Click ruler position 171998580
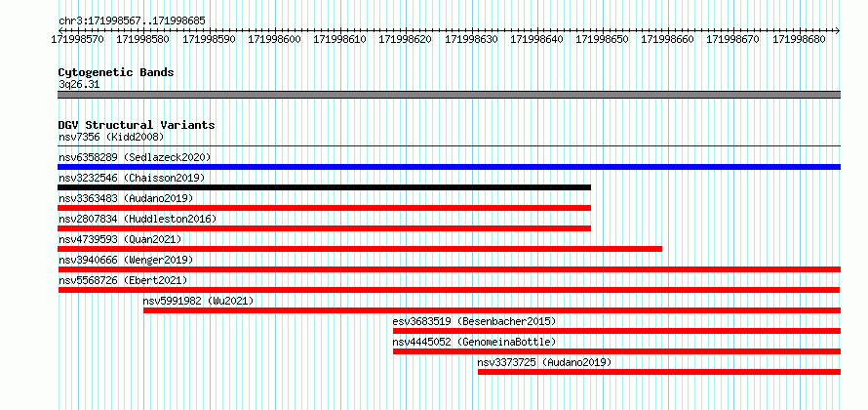 (x=142, y=39)
